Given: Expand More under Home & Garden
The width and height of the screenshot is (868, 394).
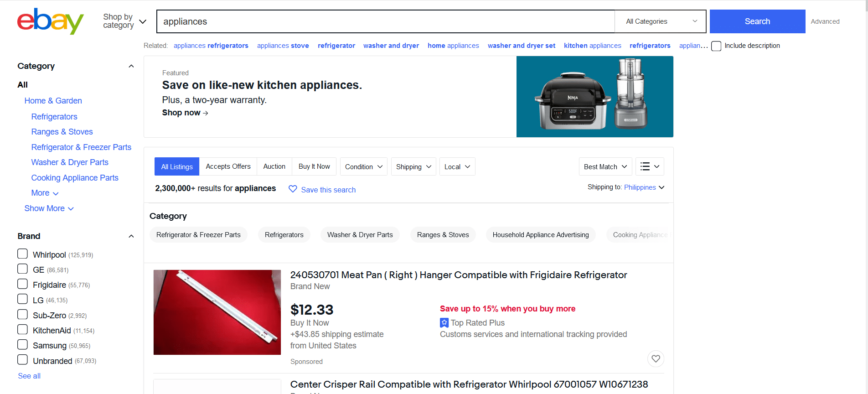Looking at the screenshot, I should 45,193.
